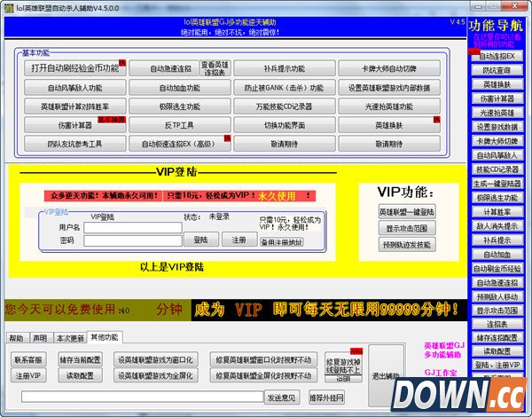Click 伤害计算器 in the 功能导航 sidebar

(x=497, y=98)
